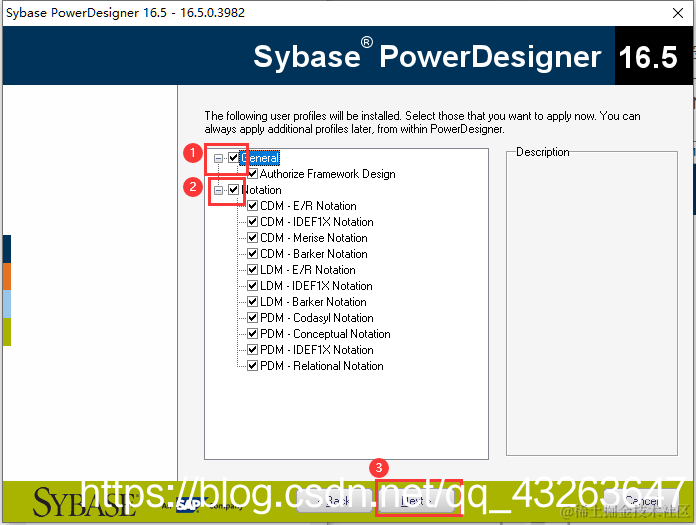Uncheck CDM - Merise Notation checkbox
Viewport: 696px width, 525px height.
(x=253, y=237)
